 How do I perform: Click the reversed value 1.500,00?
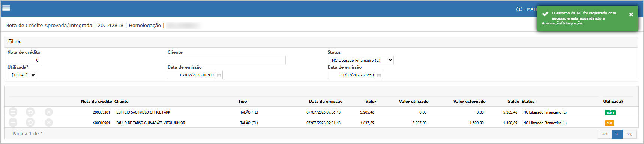pyautogui.click(x=477, y=123)
